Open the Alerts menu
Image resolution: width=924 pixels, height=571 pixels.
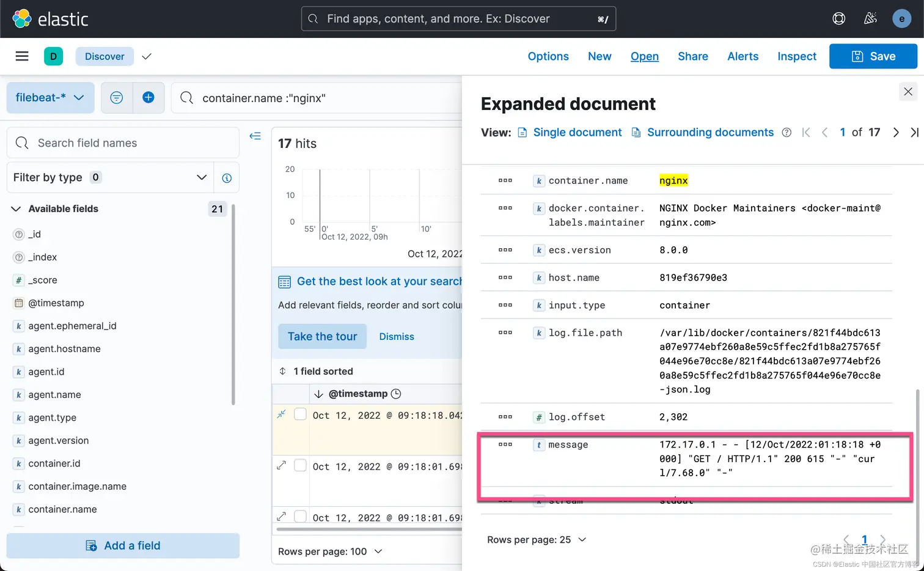tap(743, 56)
